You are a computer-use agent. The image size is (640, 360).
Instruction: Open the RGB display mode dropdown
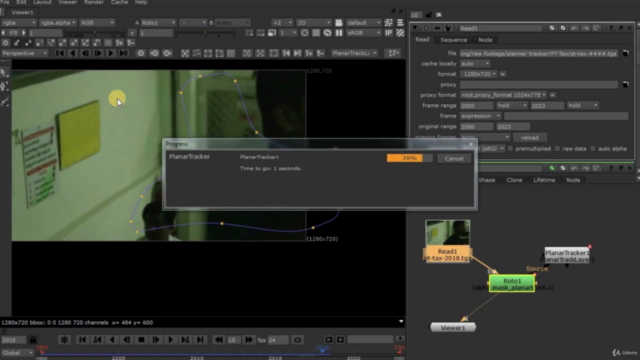click(x=97, y=23)
